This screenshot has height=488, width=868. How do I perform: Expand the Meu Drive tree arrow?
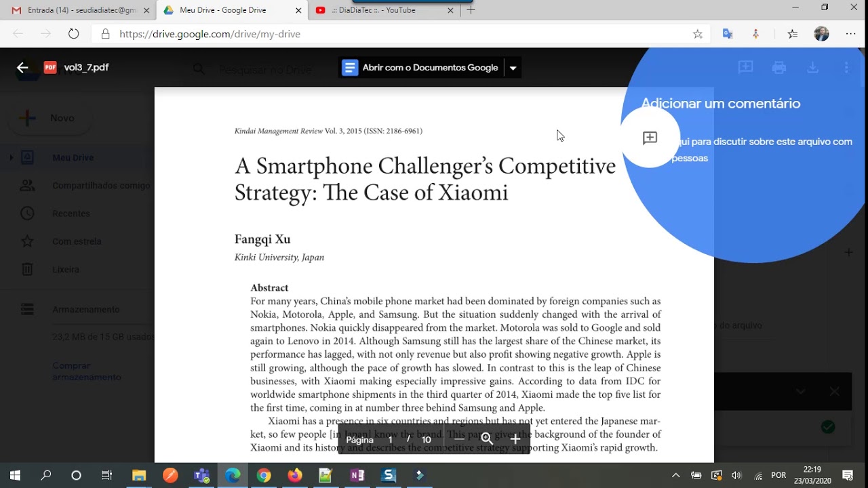(11, 158)
